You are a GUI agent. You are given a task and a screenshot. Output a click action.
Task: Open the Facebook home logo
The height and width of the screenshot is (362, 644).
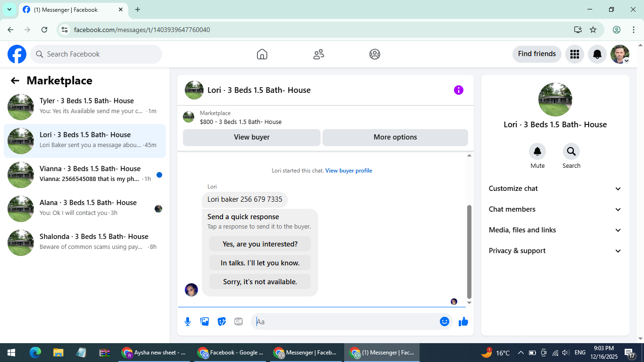coord(17,54)
